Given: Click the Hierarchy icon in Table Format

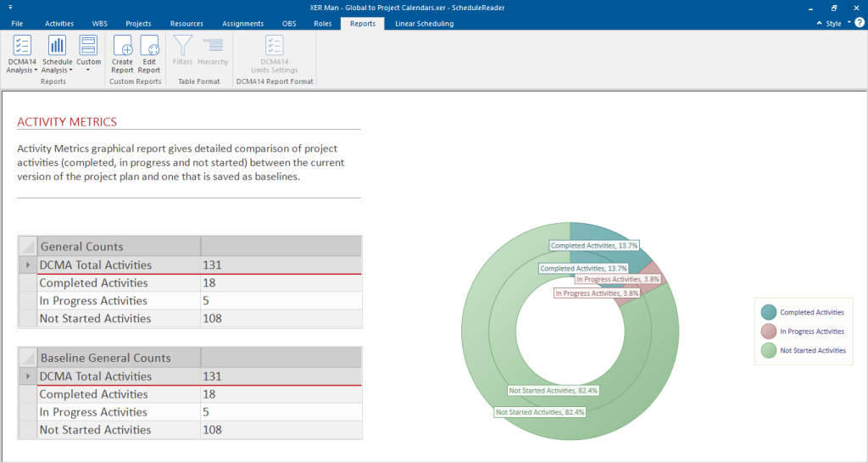Looking at the screenshot, I should click(213, 46).
